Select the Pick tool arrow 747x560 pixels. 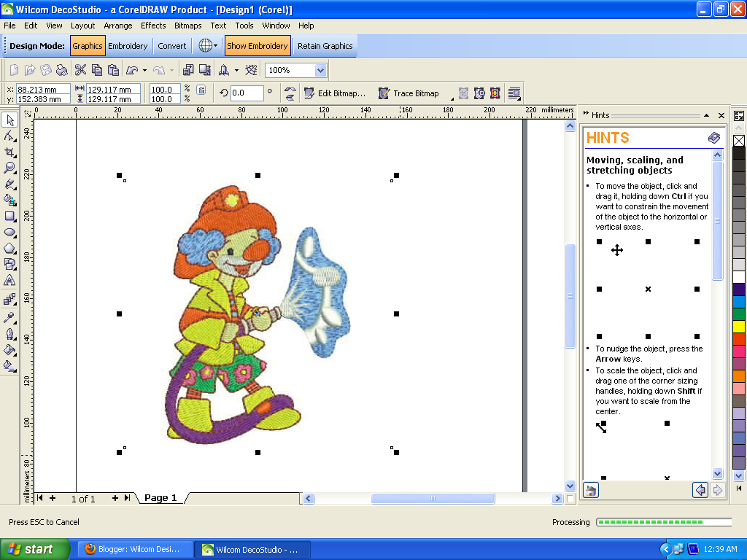[x=10, y=120]
